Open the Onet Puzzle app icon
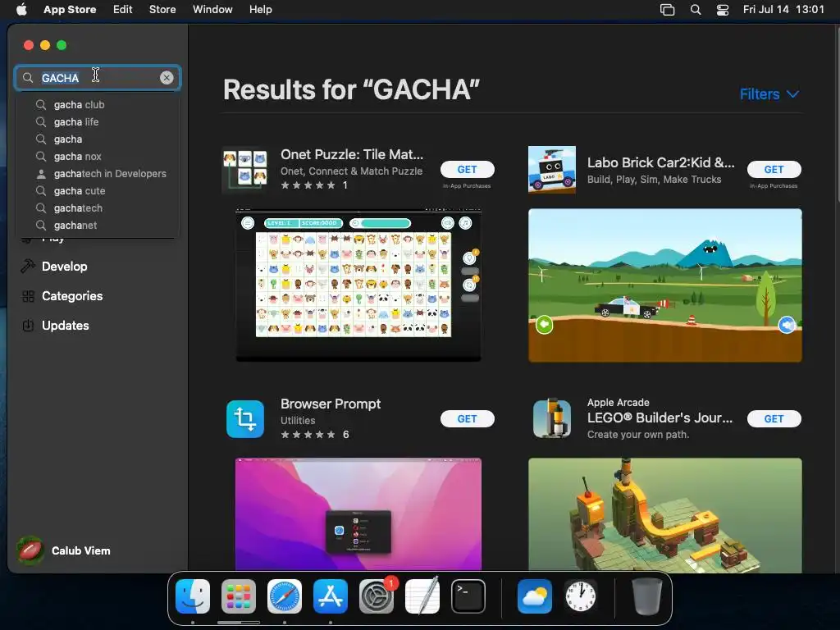The height and width of the screenshot is (630, 840). pos(245,170)
